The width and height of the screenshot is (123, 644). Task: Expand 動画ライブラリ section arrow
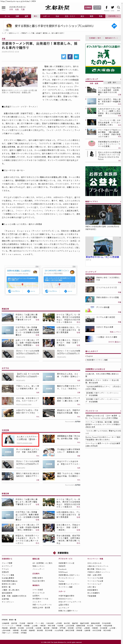point(120,202)
